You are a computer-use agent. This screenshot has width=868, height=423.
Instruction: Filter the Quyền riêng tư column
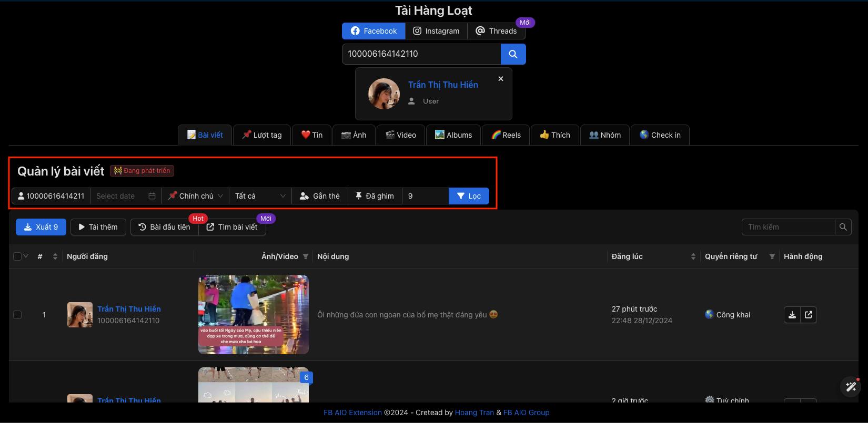(x=772, y=256)
